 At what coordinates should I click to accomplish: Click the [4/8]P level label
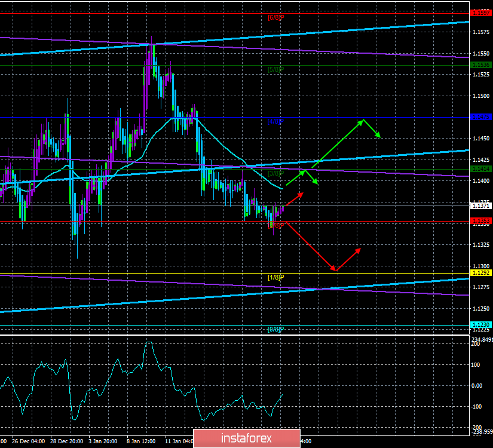[275, 121]
